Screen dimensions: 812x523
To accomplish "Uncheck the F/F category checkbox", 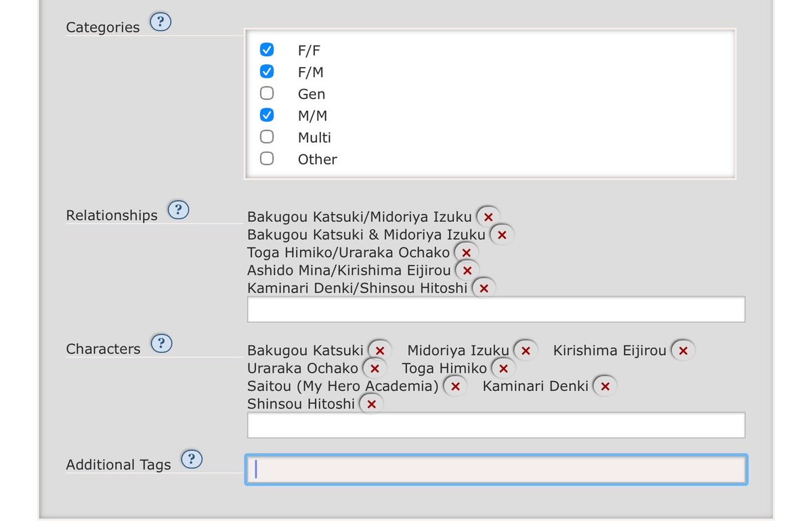I will point(267,49).
